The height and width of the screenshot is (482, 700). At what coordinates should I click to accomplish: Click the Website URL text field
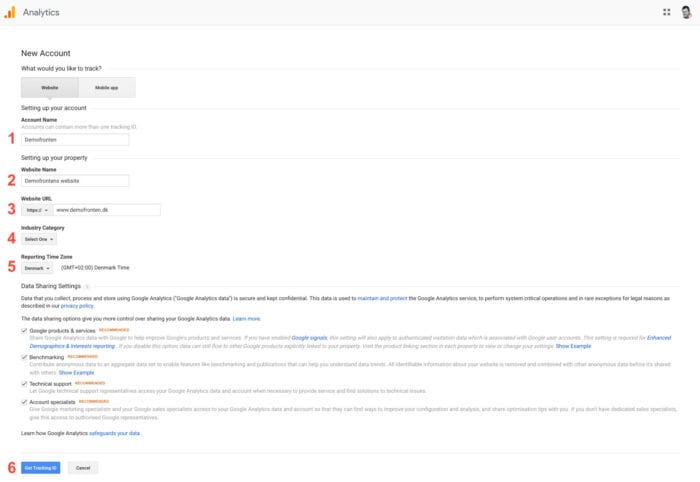[107, 210]
